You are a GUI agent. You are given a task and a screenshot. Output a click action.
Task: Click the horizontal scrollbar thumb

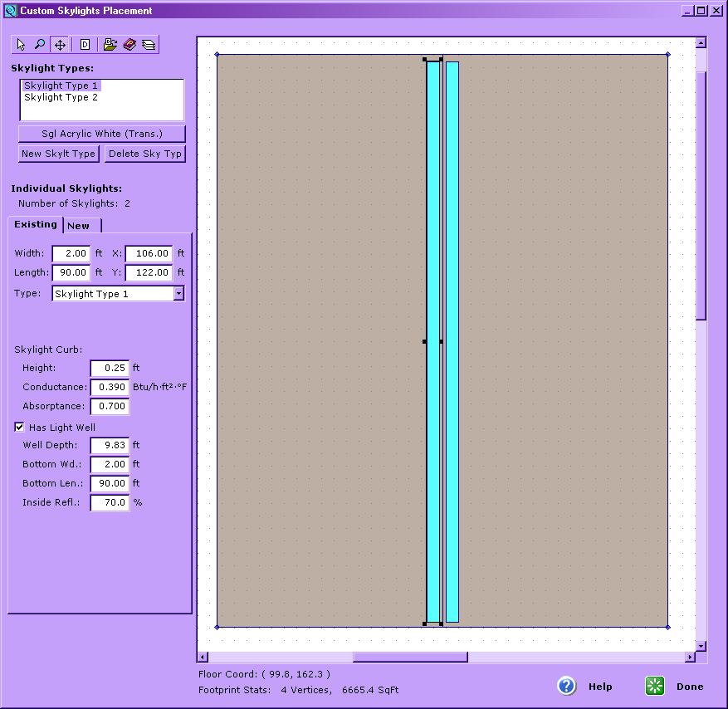point(410,657)
